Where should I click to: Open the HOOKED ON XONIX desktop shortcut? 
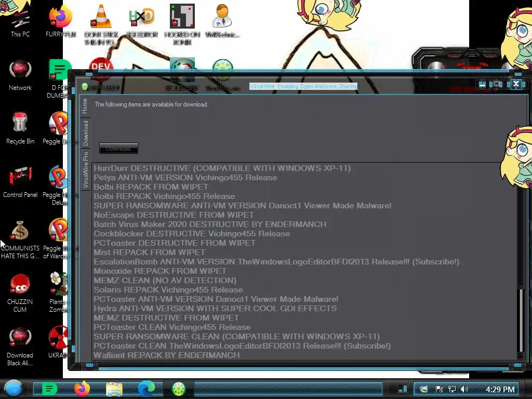182,24
